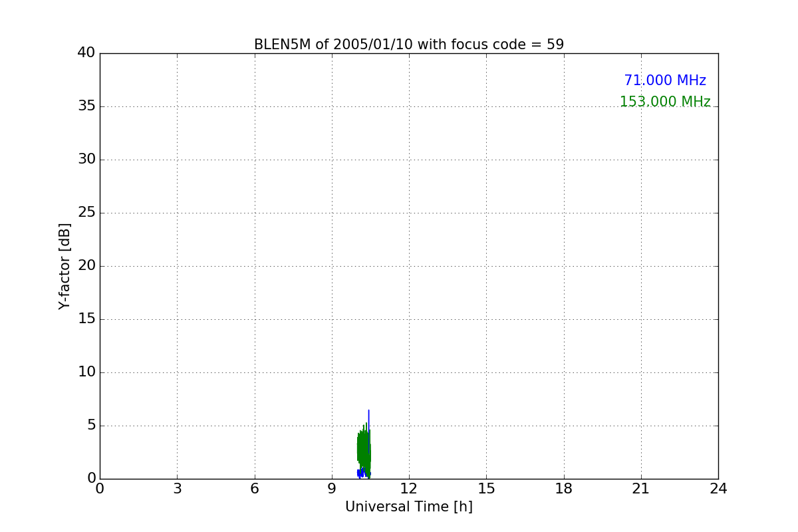The image size is (798, 532).
Task: Click the 'Y-factor [dB]' axis label
Action: 65,266
